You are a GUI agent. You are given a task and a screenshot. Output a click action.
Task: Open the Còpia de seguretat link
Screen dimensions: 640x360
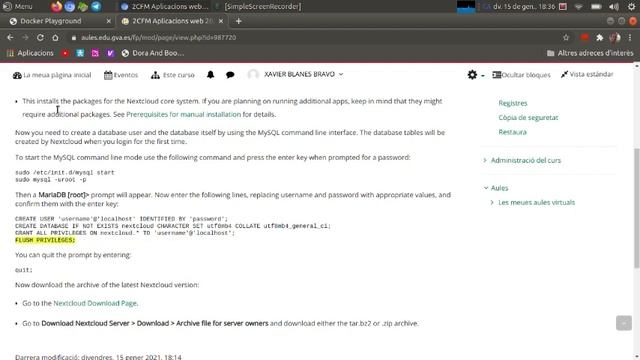pos(528,118)
